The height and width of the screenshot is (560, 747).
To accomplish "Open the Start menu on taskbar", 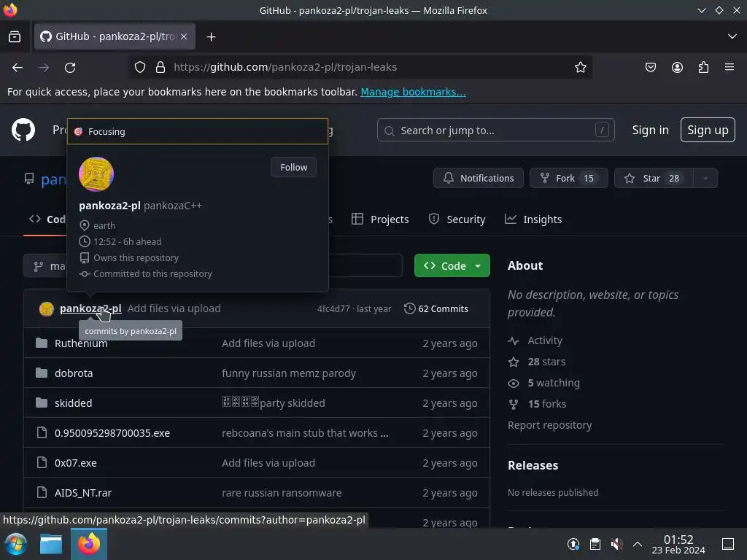I will (16, 544).
